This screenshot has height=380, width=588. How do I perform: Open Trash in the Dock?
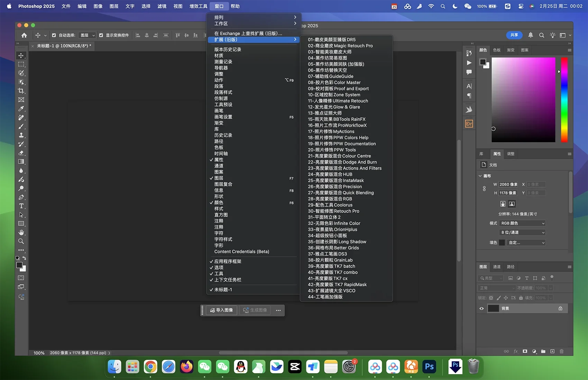point(474,367)
